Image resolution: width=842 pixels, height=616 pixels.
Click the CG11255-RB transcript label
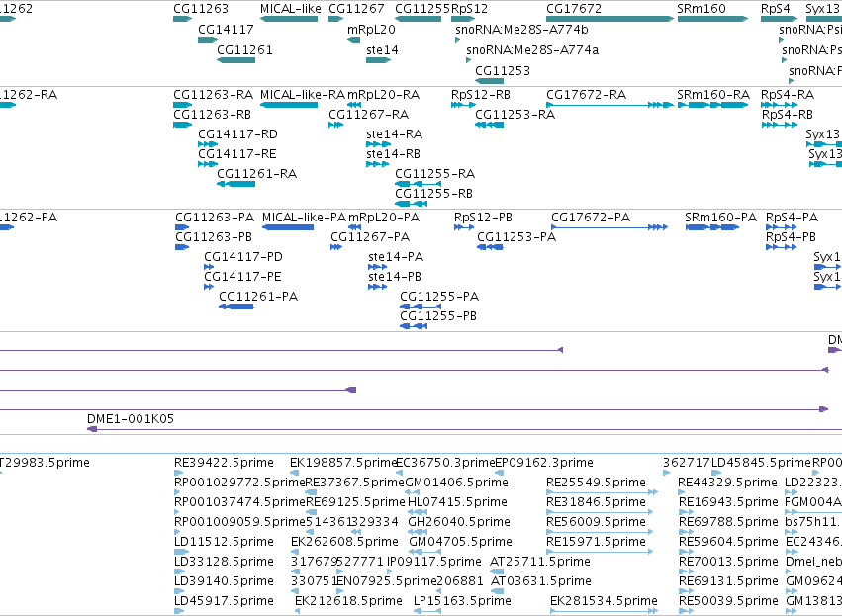click(x=433, y=194)
